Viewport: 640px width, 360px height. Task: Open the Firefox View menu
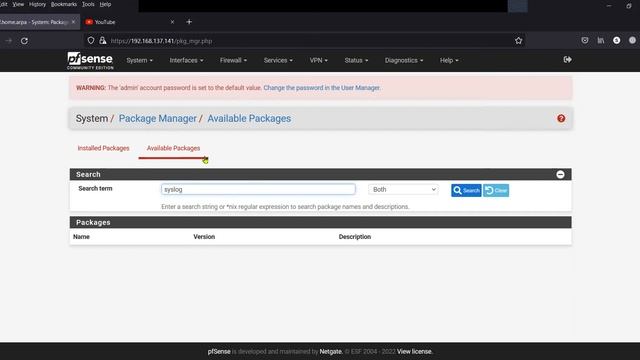(18, 4)
